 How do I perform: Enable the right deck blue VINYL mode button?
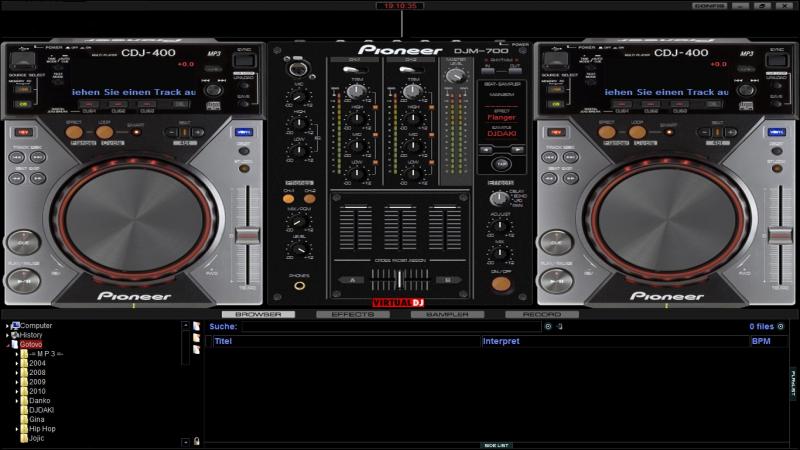(777, 132)
